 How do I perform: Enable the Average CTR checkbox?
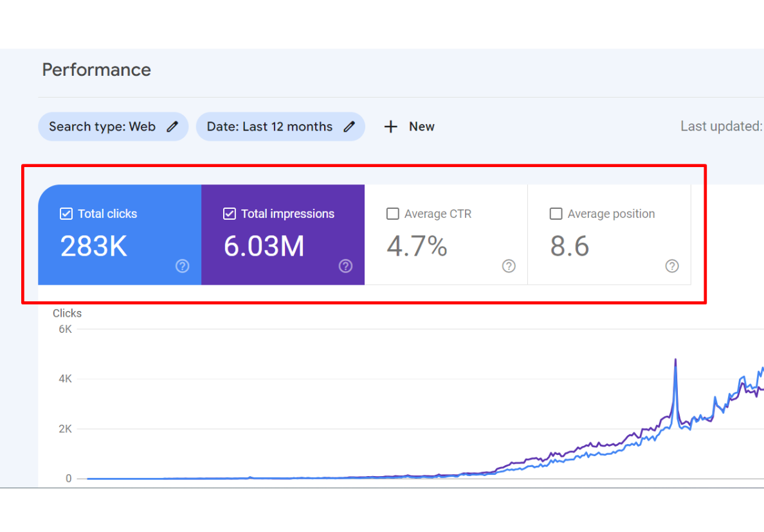[x=392, y=214]
